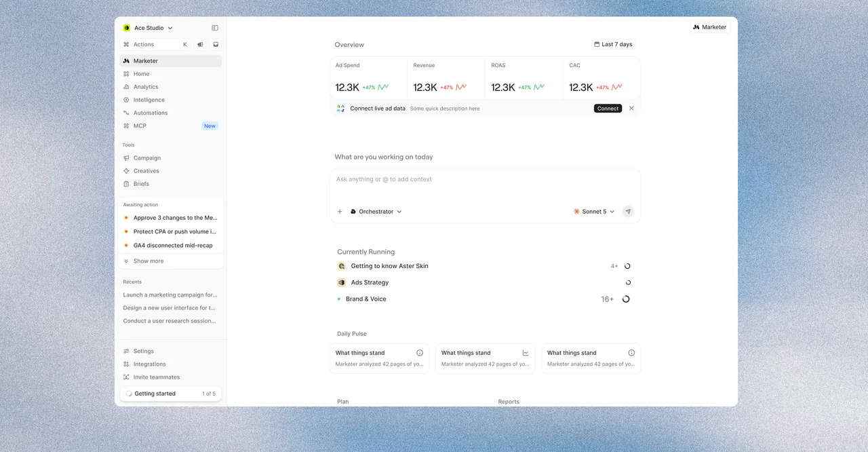
Task: Open the Actions command search
Action: click(x=155, y=45)
